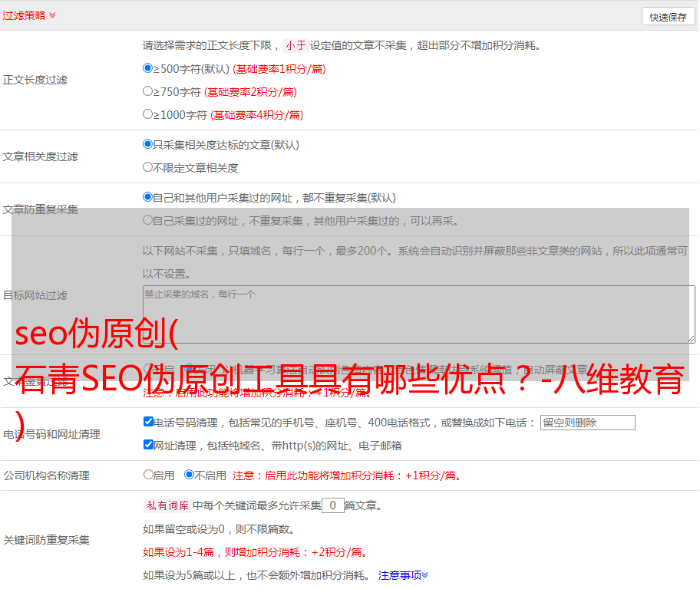Image resolution: width=700 pixels, height=589 pixels.
Task: Select the ≥1000字符 length option
Action: [x=147, y=114]
